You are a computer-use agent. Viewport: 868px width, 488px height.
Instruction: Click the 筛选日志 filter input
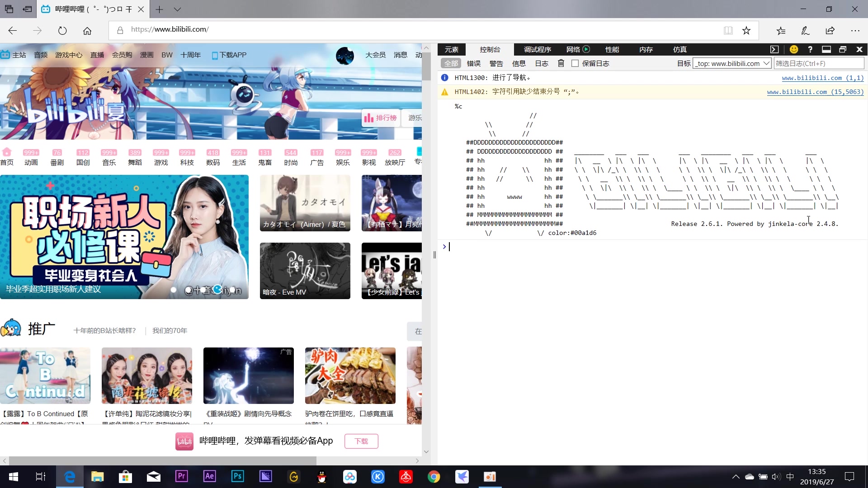[x=819, y=63]
